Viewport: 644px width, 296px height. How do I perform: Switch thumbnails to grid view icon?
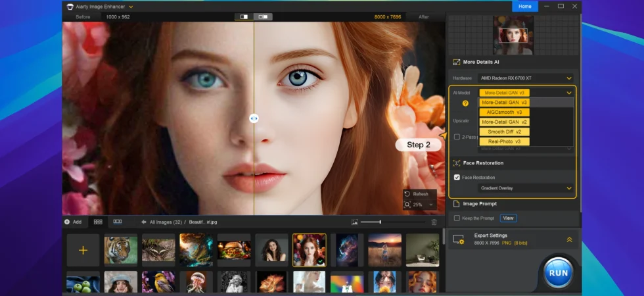98,222
